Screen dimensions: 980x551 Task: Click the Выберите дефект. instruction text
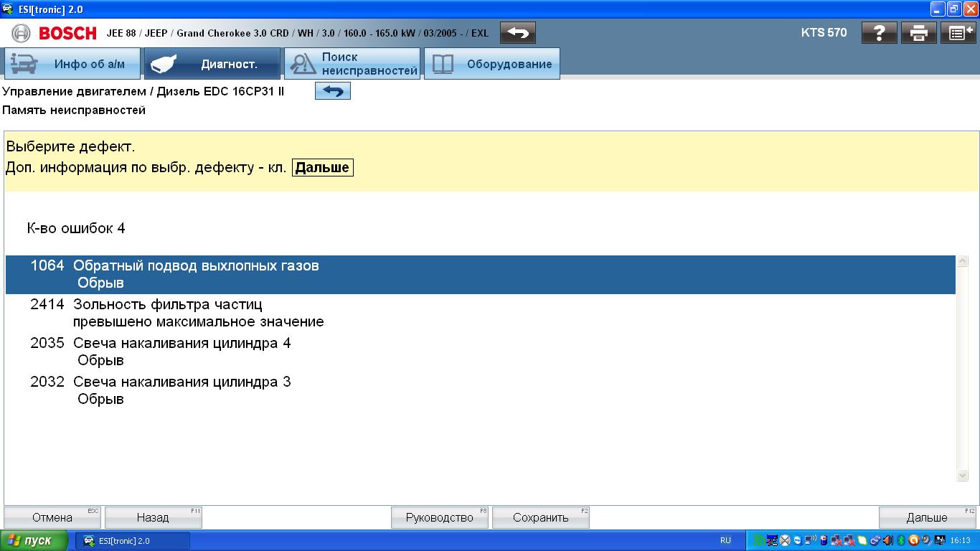71,147
